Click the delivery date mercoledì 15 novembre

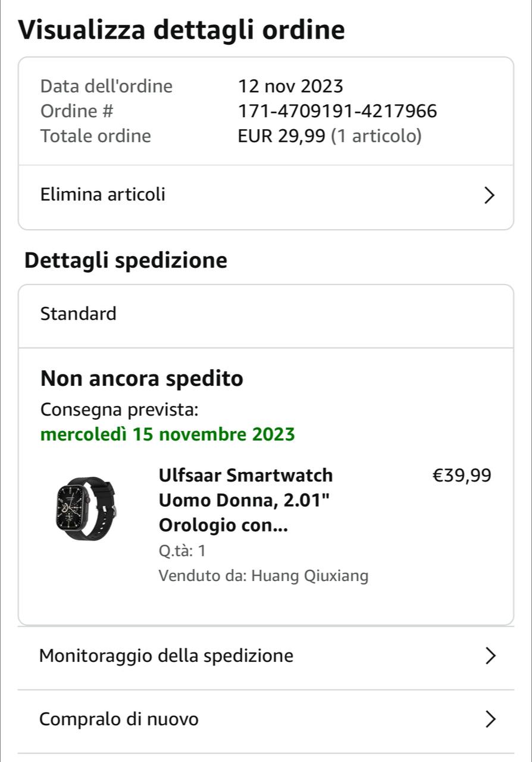[167, 434]
